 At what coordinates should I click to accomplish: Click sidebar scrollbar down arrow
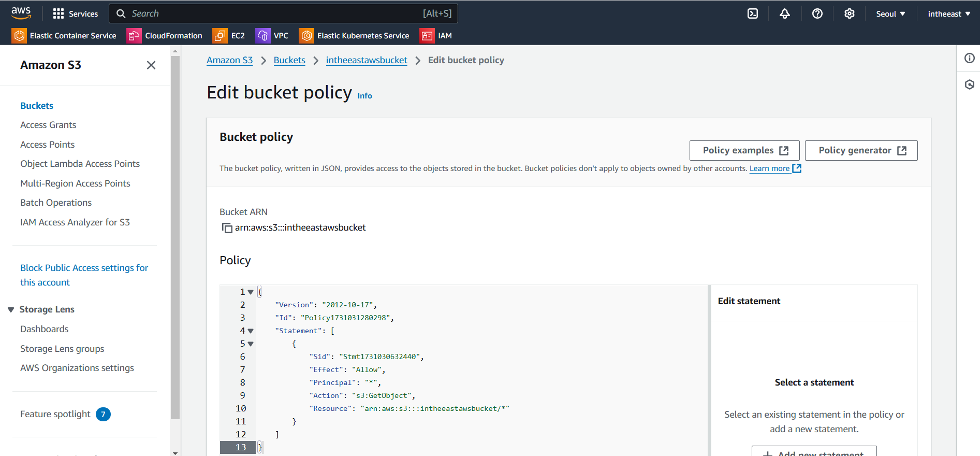[175, 452]
